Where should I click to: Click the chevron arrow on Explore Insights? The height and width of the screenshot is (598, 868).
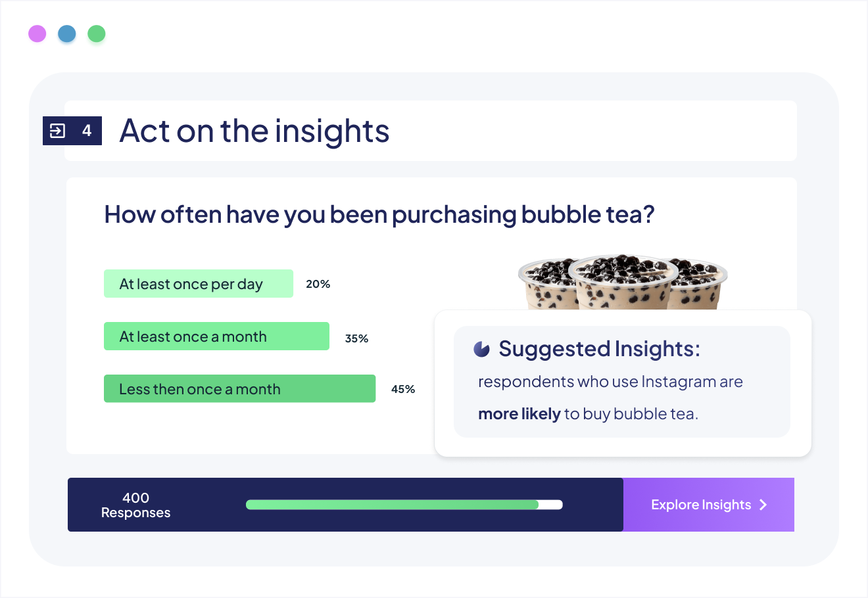pyautogui.click(x=763, y=505)
